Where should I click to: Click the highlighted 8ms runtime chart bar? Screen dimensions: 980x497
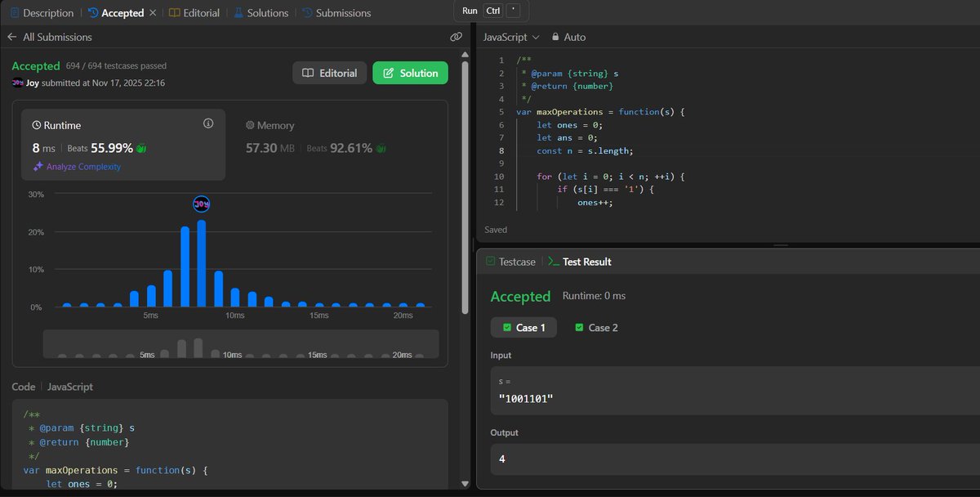(x=201, y=262)
